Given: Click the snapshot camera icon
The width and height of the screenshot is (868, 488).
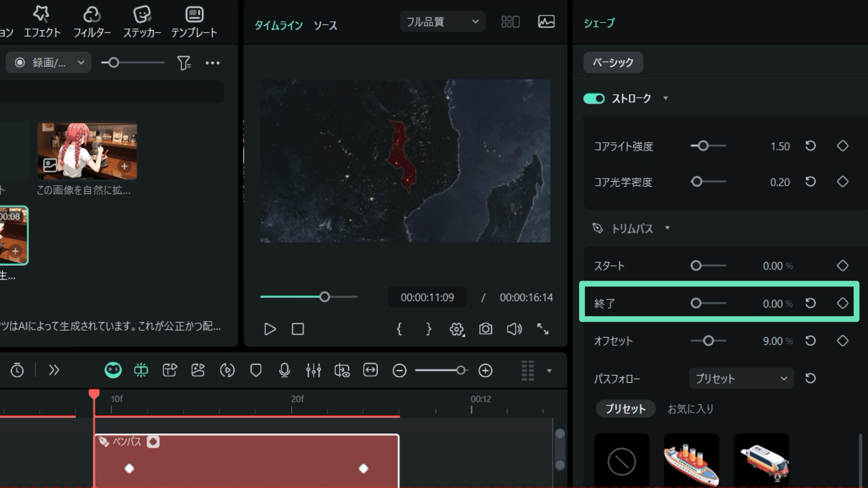Looking at the screenshot, I should 486,329.
